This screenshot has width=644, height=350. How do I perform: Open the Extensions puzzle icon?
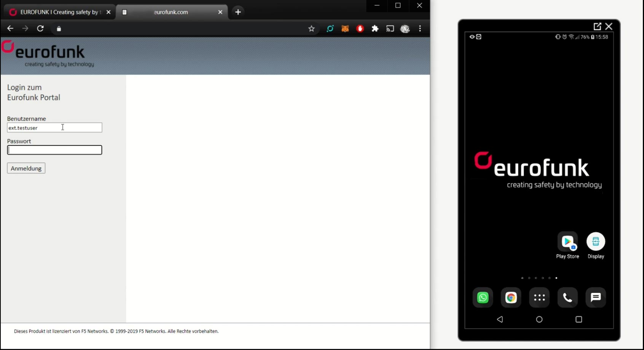(375, 29)
